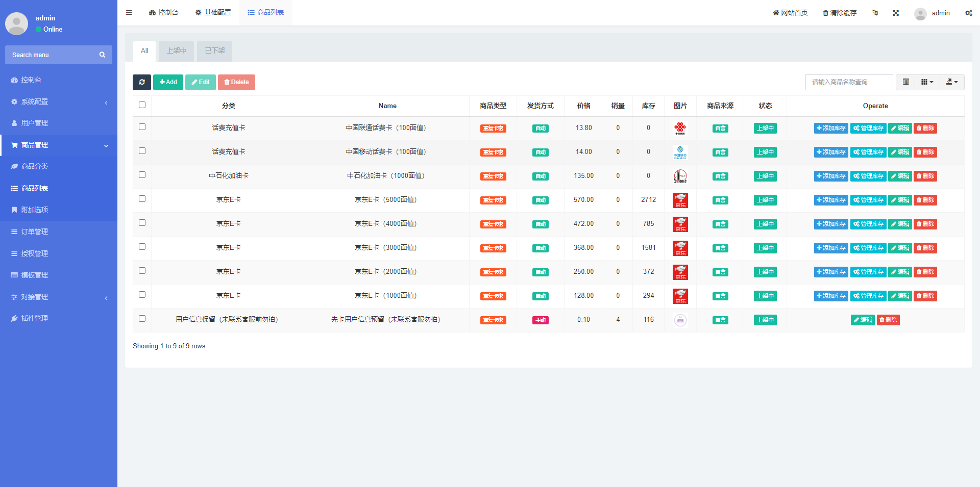Image resolution: width=980 pixels, height=487 pixels.
Task: Check the 京东E卡（3000面值）row checkbox
Action: (142, 246)
